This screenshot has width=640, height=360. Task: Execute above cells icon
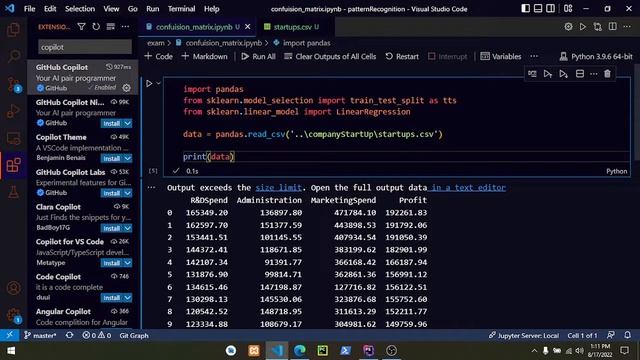click(548, 74)
